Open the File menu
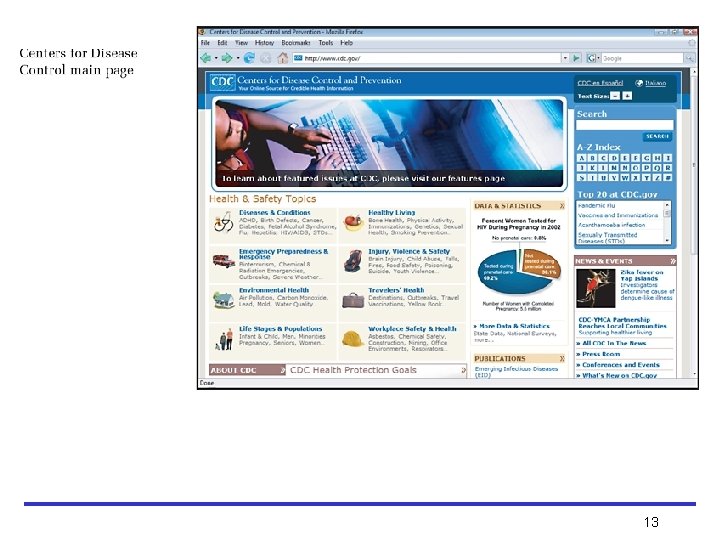 point(205,43)
